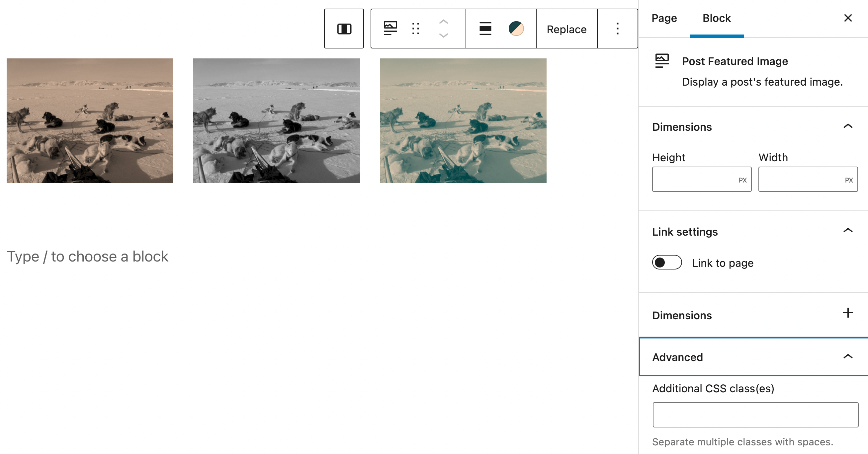Select the first sled dog thumbnail

pyautogui.click(x=90, y=120)
